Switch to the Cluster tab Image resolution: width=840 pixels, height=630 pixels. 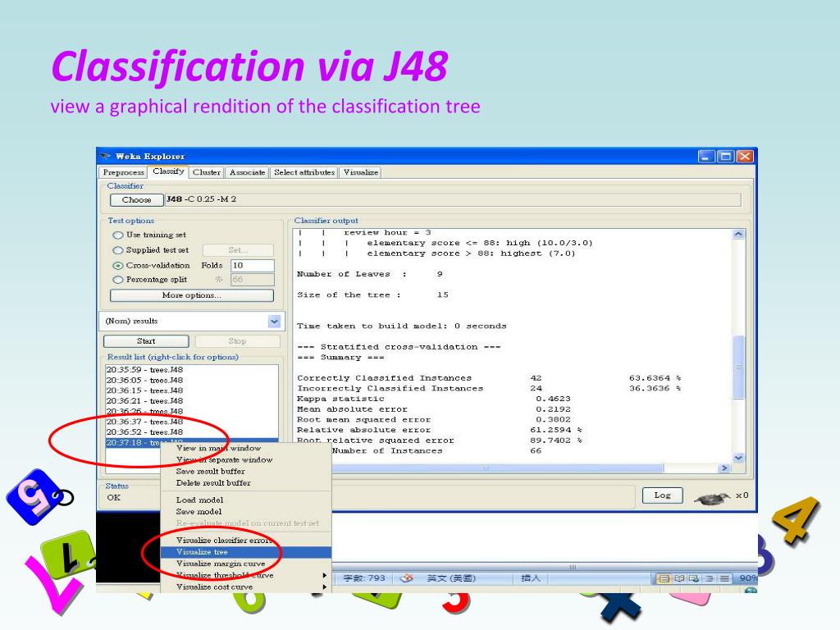pyautogui.click(x=206, y=172)
